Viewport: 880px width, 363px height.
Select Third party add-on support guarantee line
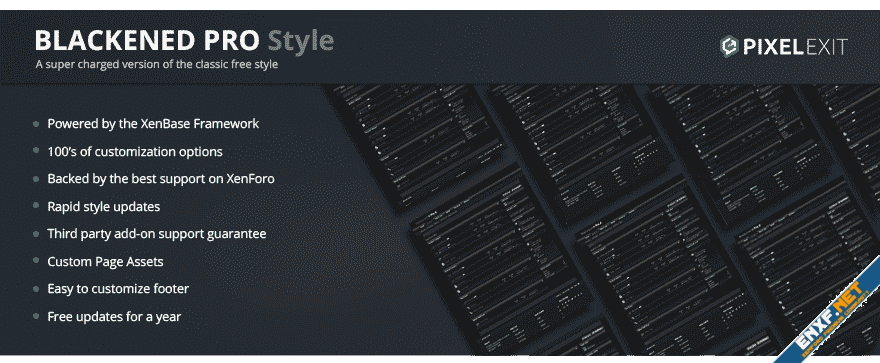pos(157,234)
